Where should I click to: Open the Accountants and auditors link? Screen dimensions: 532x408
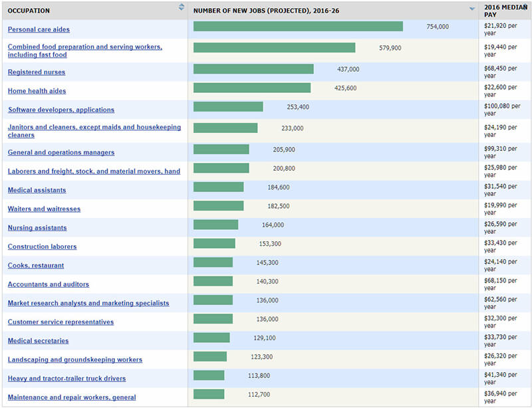point(48,284)
